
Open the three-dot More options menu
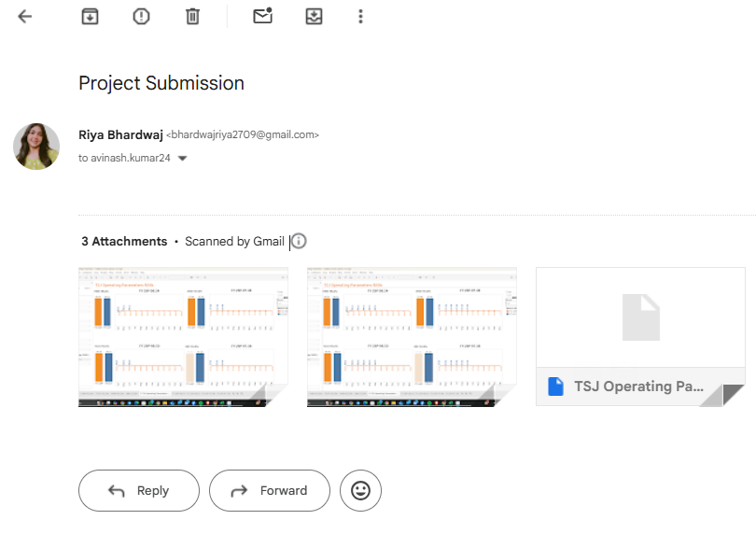(x=360, y=17)
